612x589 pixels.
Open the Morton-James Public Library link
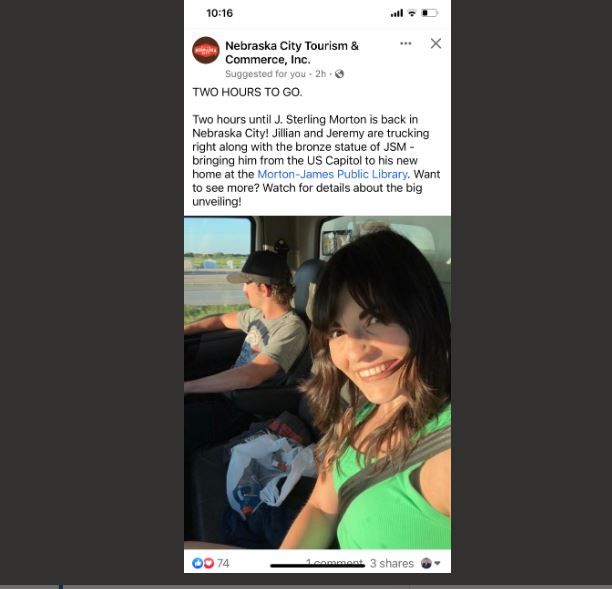(x=332, y=174)
